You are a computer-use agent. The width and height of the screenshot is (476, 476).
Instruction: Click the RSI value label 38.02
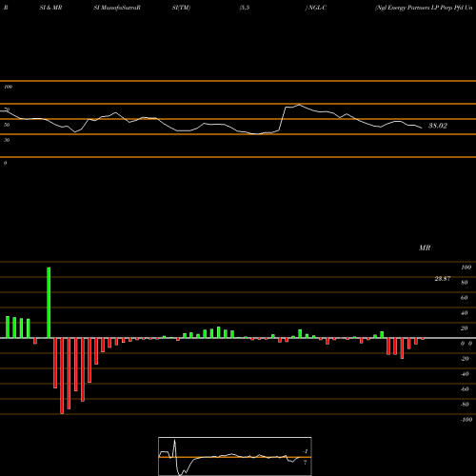click(x=438, y=126)
